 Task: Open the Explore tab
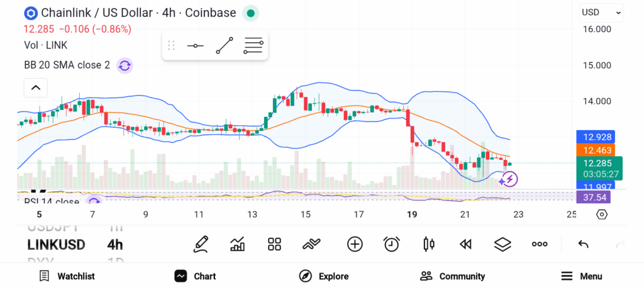(324, 276)
